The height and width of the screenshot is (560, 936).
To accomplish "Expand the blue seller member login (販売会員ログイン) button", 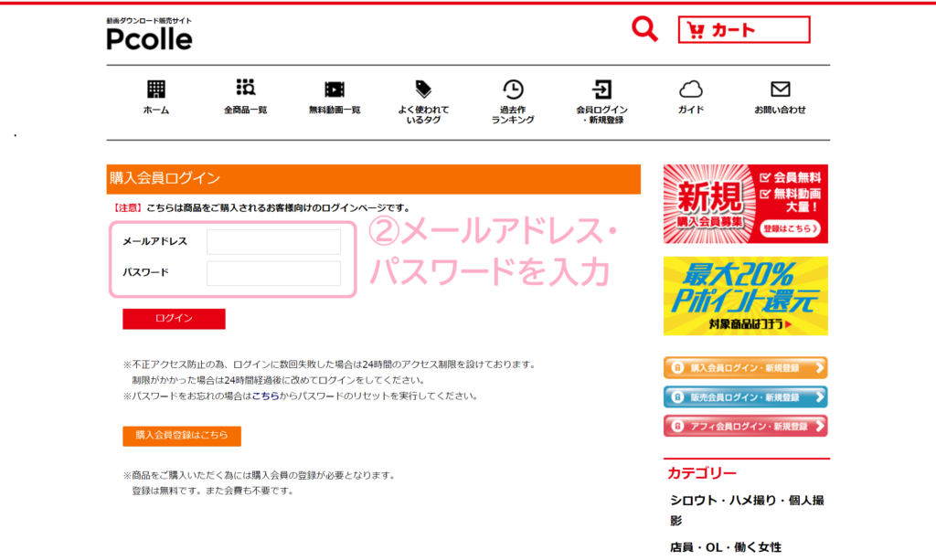I will (x=745, y=397).
